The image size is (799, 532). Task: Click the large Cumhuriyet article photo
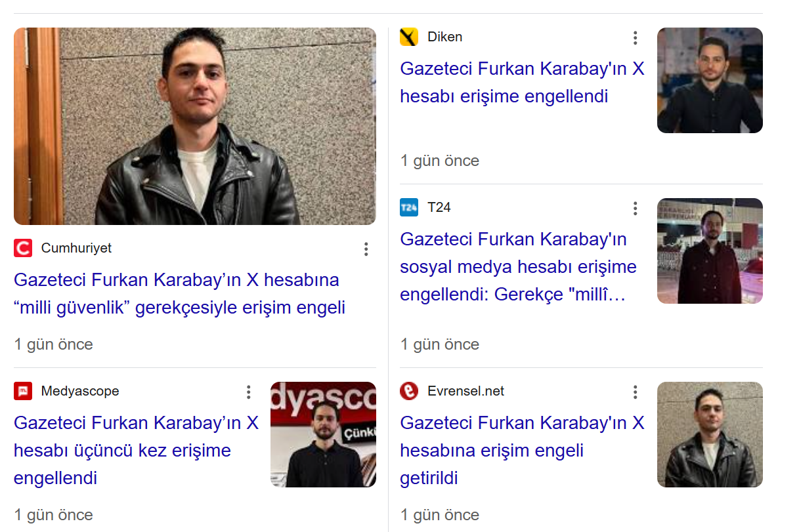click(195, 126)
